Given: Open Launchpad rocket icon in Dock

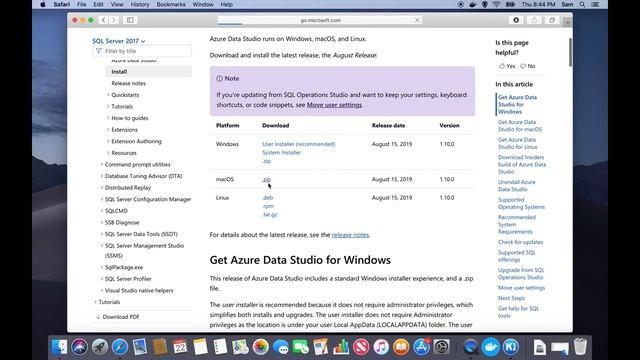Looking at the screenshot, I should coord(100,347).
